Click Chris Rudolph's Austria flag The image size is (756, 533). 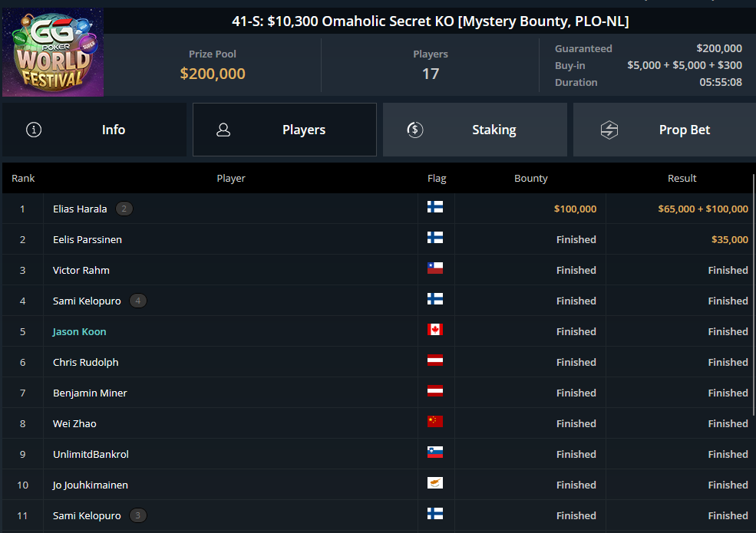435,360
